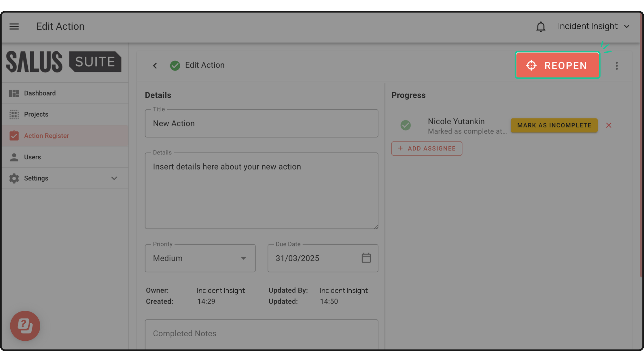This screenshot has height=362, width=644.
Task: Open the hamburger navigation menu
Action: pyautogui.click(x=14, y=26)
